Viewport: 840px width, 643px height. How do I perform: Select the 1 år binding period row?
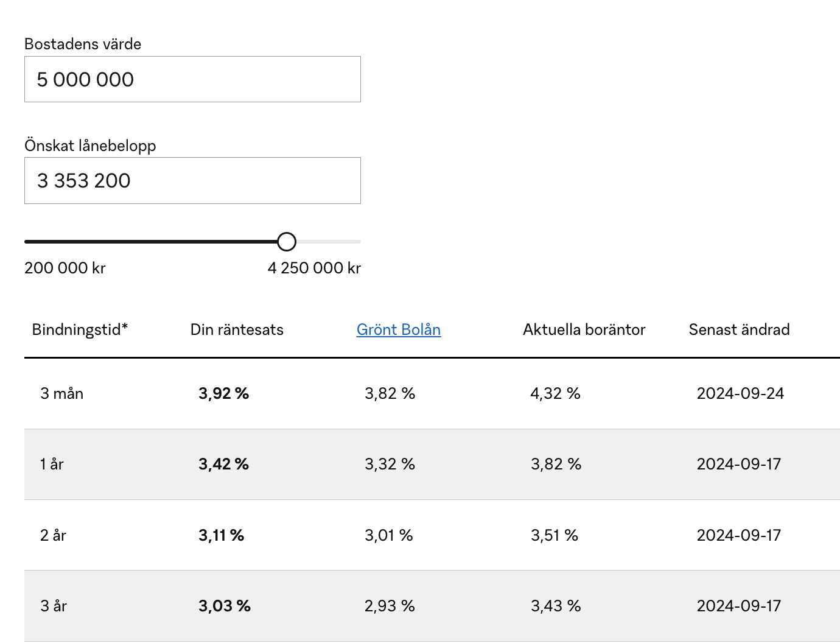click(x=52, y=465)
